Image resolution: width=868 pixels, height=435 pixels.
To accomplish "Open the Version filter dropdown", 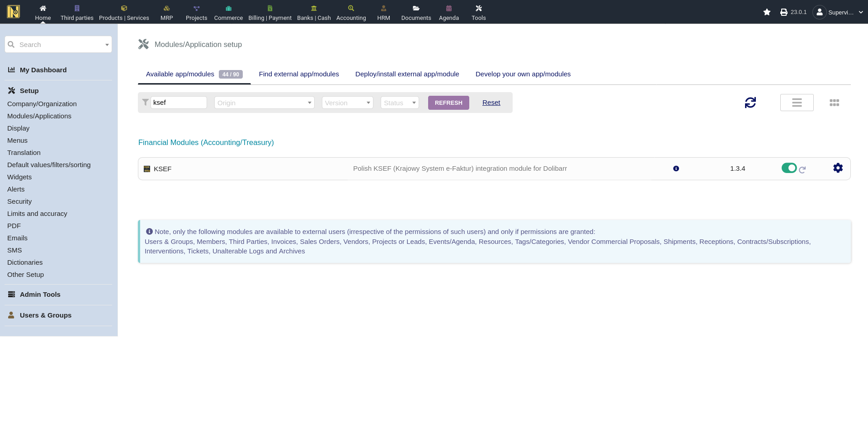I will [347, 103].
